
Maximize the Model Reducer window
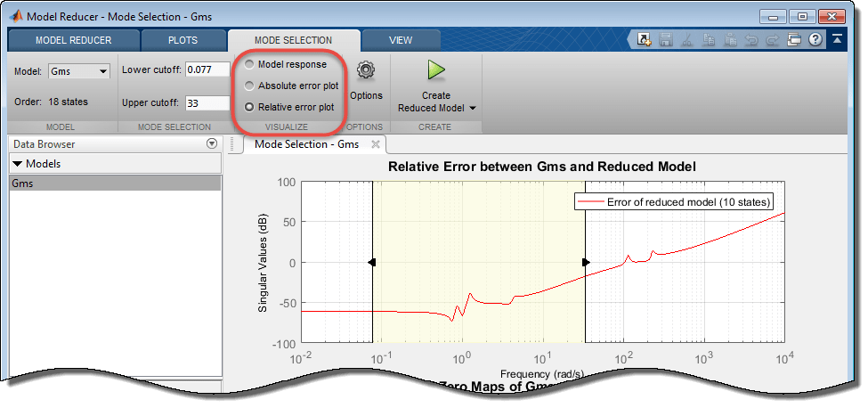pyautogui.click(x=804, y=17)
